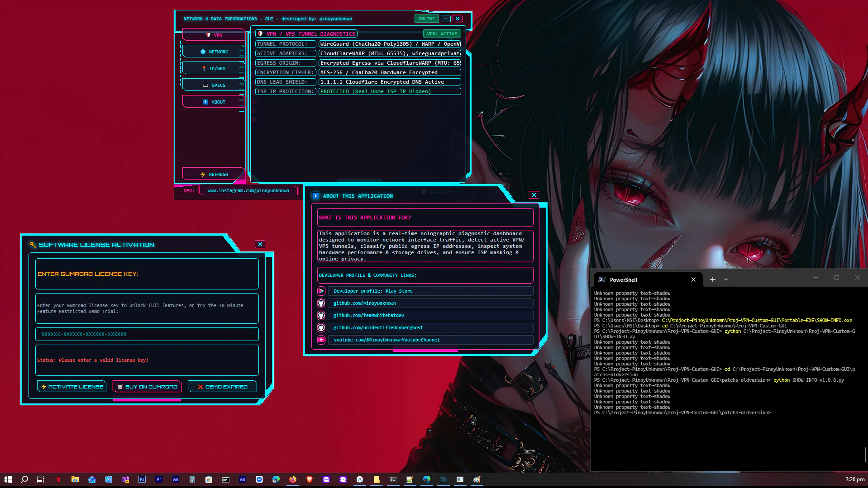The height and width of the screenshot is (488, 868).
Task: Click the VPN: ACTIVE status badge
Action: [442, 33]
